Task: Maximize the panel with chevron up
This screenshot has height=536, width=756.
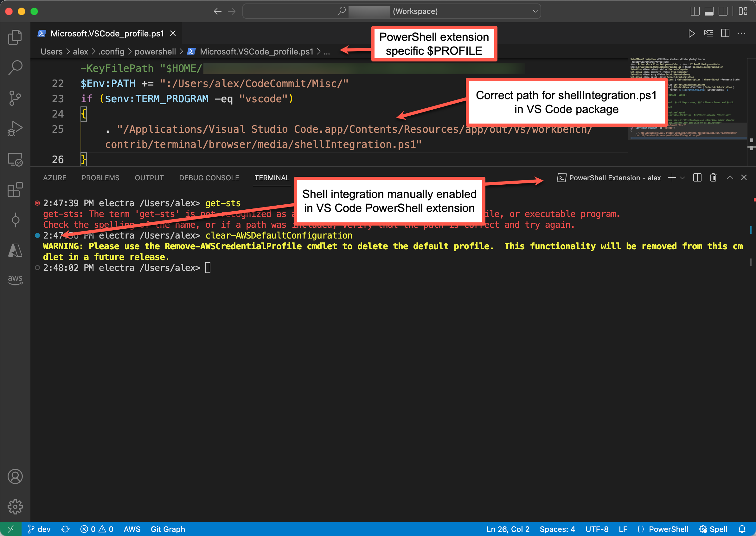Action: (x=730, y=178)
